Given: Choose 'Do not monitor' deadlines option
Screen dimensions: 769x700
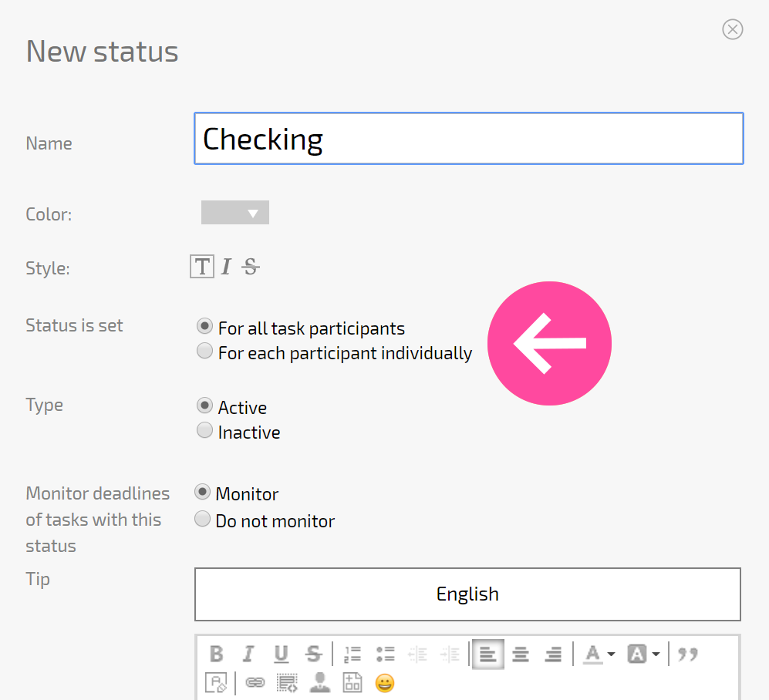Looking at the screenshot, I should [202, 519].
